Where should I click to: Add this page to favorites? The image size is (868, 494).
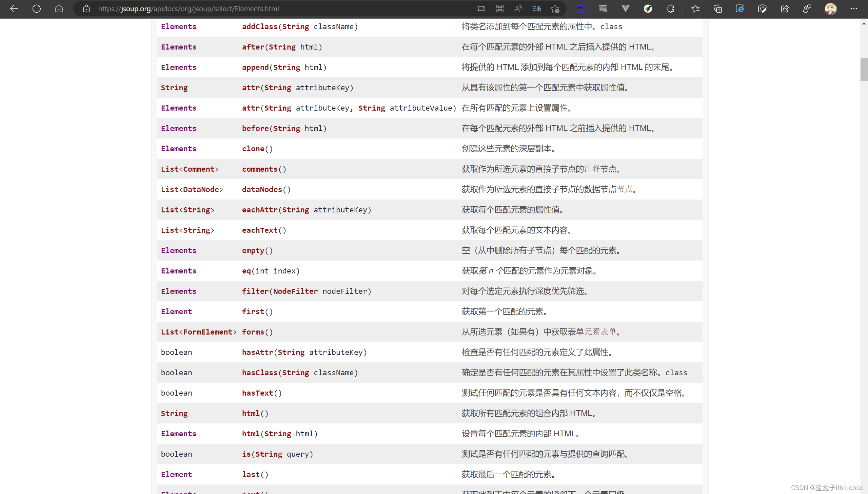tap(555, 9)
